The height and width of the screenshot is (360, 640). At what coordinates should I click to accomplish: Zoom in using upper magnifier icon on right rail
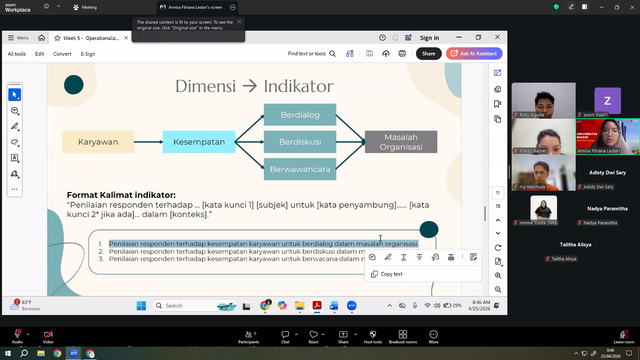click(498, 276)
